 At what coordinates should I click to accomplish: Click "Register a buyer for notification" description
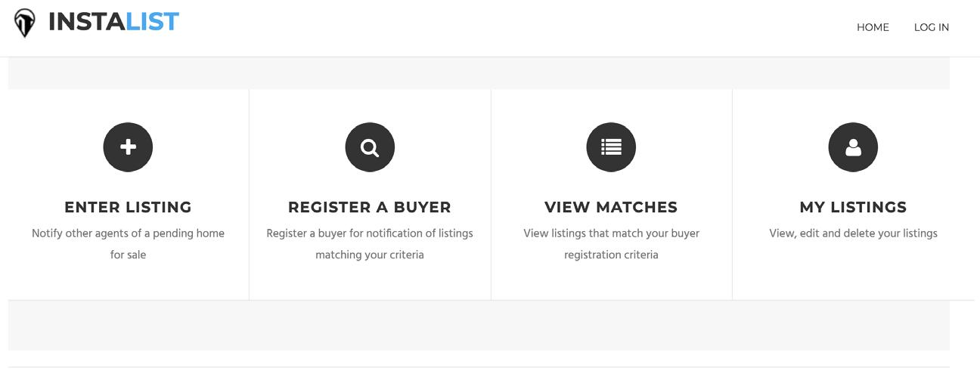(x=370, y=233)
